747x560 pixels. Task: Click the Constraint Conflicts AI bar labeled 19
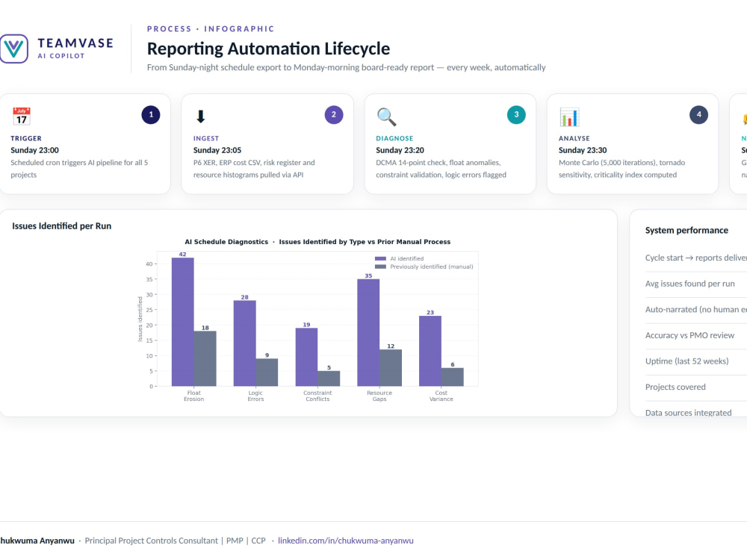(x=306, y=357)
